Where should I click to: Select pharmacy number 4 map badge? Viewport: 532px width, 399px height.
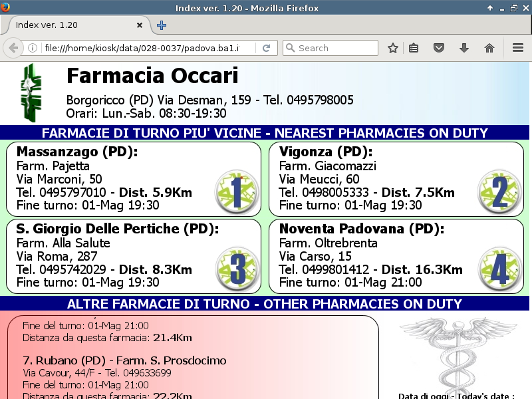coord(499,269)
